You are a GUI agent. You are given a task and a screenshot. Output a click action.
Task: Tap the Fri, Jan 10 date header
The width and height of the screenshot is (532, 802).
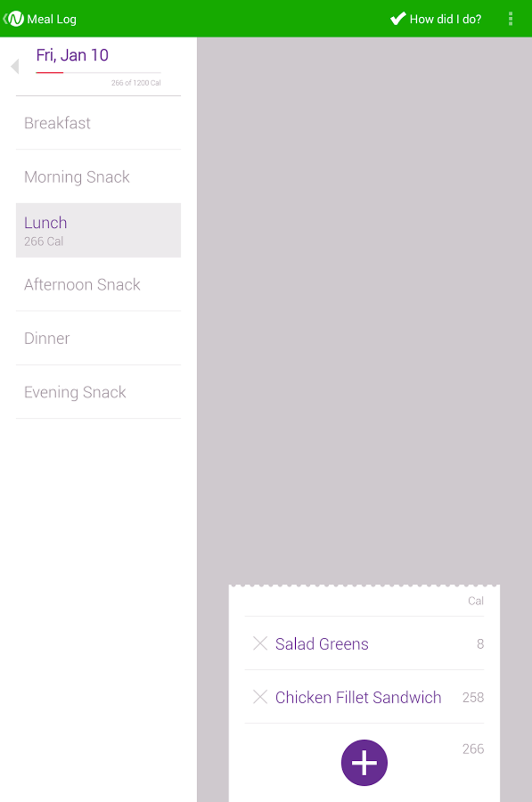tap(72, 55)
